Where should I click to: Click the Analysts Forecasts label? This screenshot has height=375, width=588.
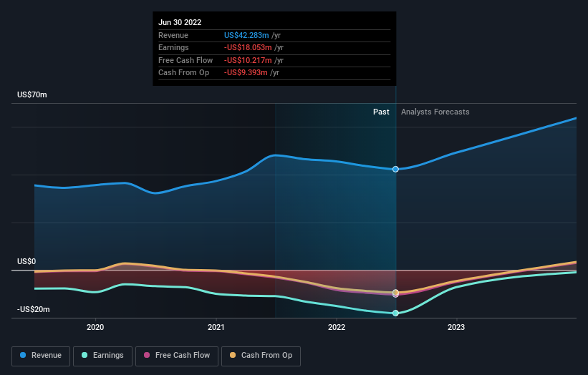coord(435,112)
